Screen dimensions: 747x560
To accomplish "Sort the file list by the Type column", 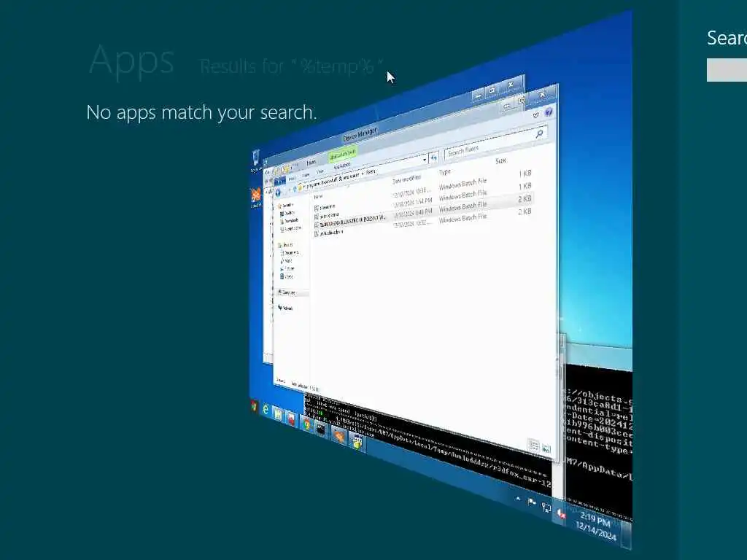I will coord(444,171).
